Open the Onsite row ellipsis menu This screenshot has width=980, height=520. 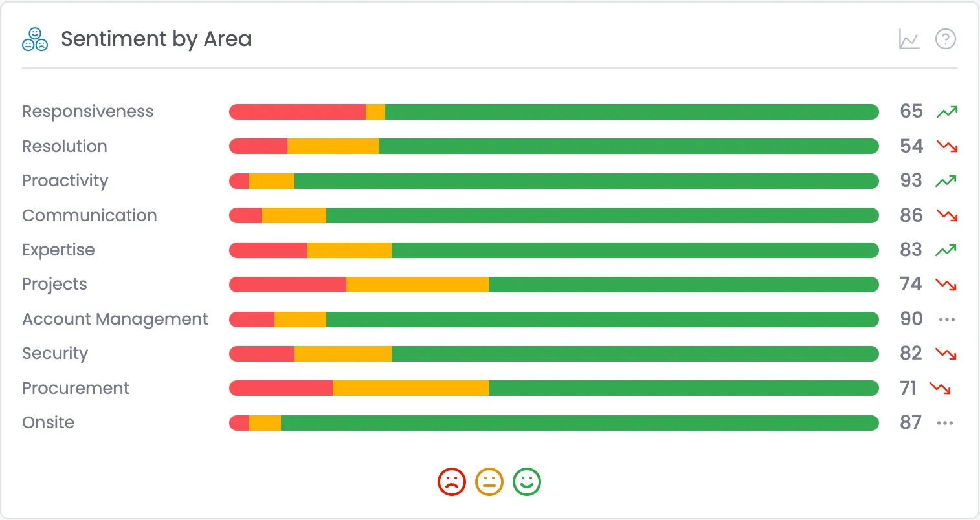(945, 423)
